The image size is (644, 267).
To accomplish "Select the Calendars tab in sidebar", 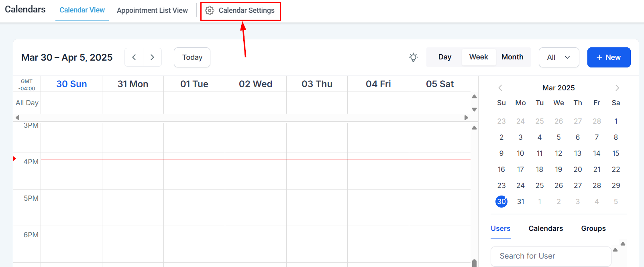I will 546,228.
